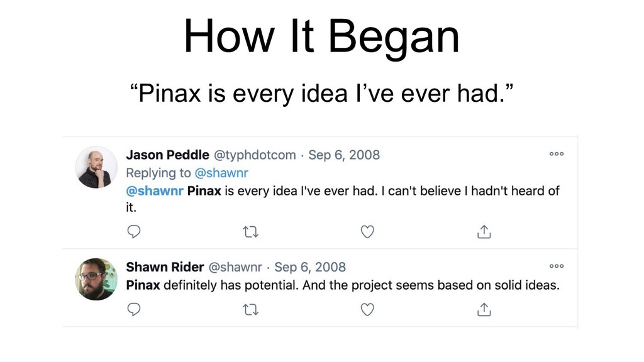
Task: Click the Jason Peddle display name
Action: point(167,155)
